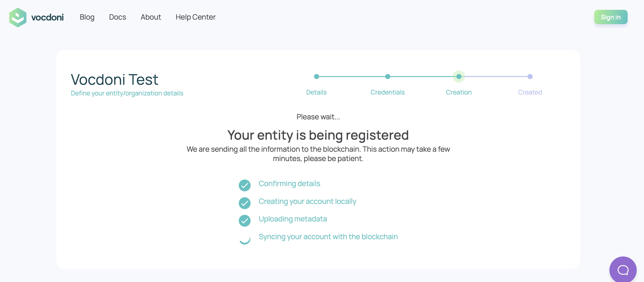Open the purple chat support bubble
Image resolution: width=644 pixels, height=282 pixels.
coord(623,270)
